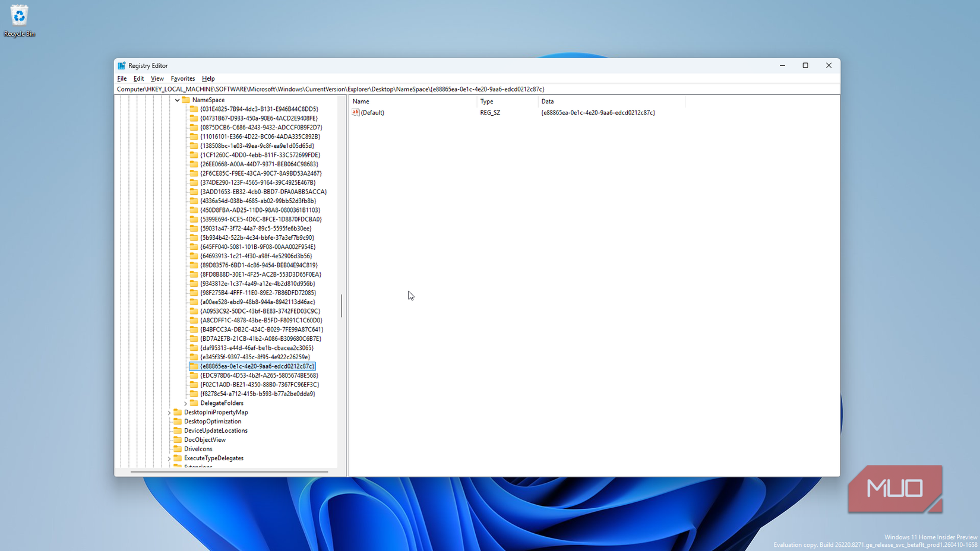
Task: Expand the DesktopIniPropertyMap node
Action: 169,413
